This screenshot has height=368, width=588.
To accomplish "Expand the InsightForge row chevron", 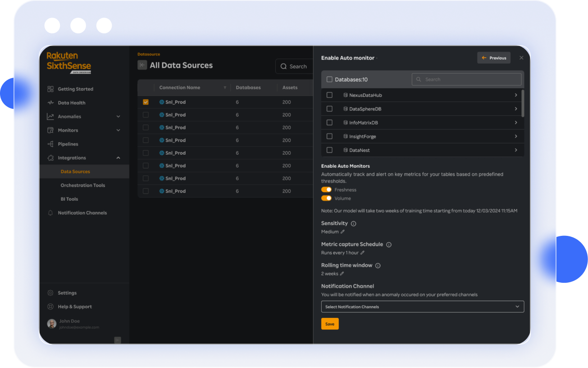I will tap(516, 136).
